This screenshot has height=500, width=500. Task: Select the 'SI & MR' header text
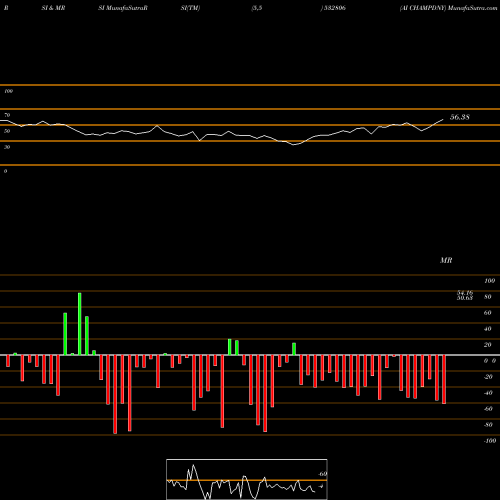click(53, 8)
